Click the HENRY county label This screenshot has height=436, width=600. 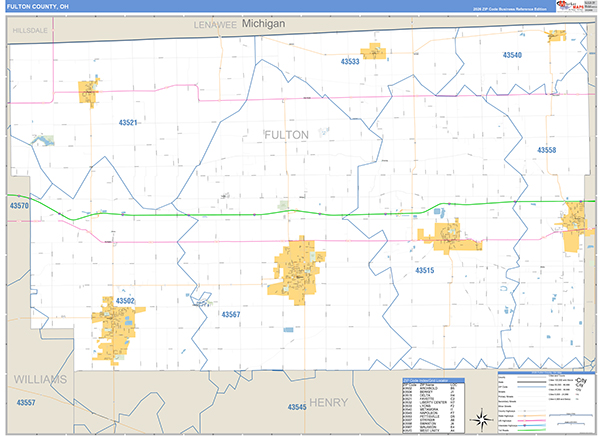coord(327,401)
